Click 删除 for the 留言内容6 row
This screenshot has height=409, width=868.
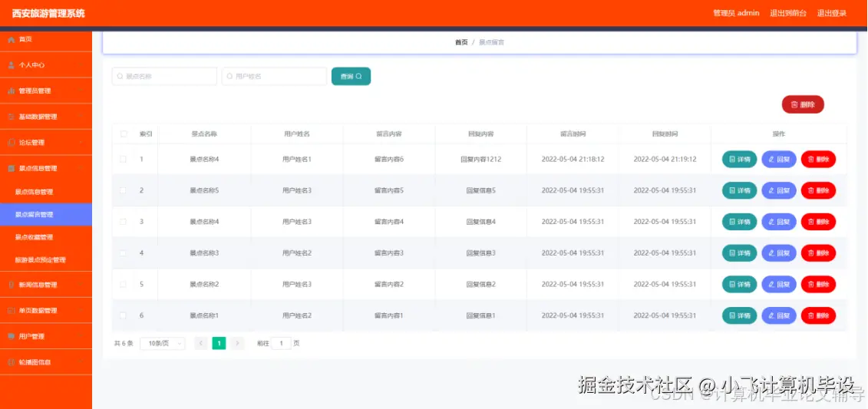[x=818, y=160]
